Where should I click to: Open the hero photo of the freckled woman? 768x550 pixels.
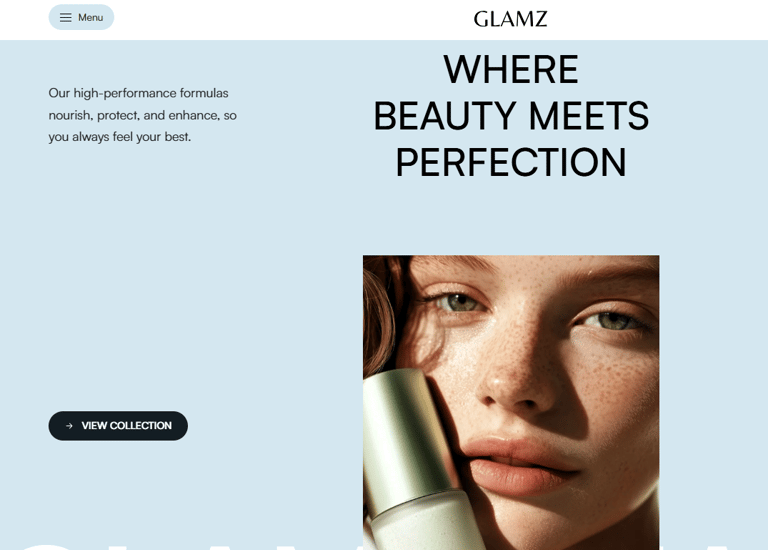pyautogui.click(x=511, y=402)
